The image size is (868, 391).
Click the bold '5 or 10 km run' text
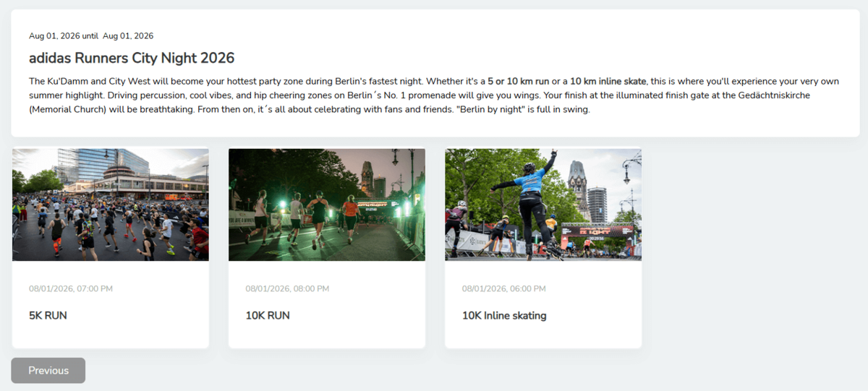(x=518, y=81)
